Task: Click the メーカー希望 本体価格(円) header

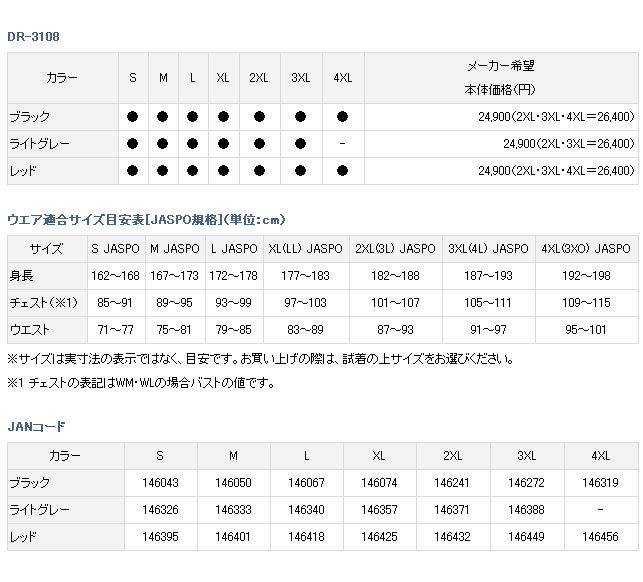Action: (x=501, y=78)
